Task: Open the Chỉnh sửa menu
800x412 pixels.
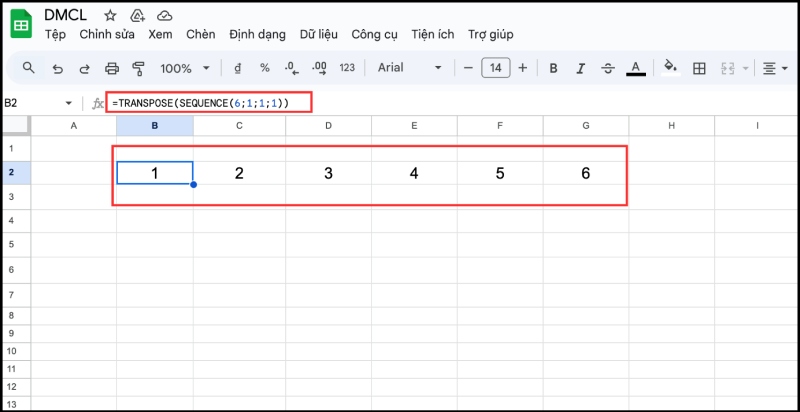Action: pos(107,35)
